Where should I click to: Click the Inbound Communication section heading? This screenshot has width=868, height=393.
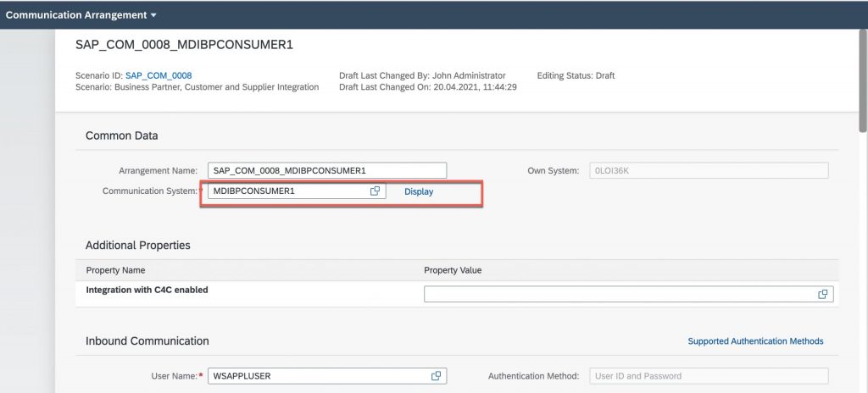[x=147, y=341]
